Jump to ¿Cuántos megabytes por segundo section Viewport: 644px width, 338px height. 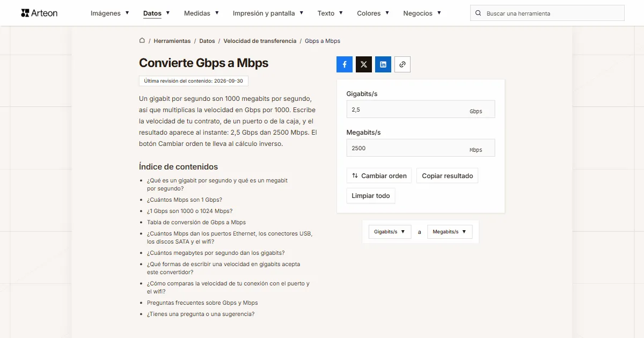coord(216,253)
